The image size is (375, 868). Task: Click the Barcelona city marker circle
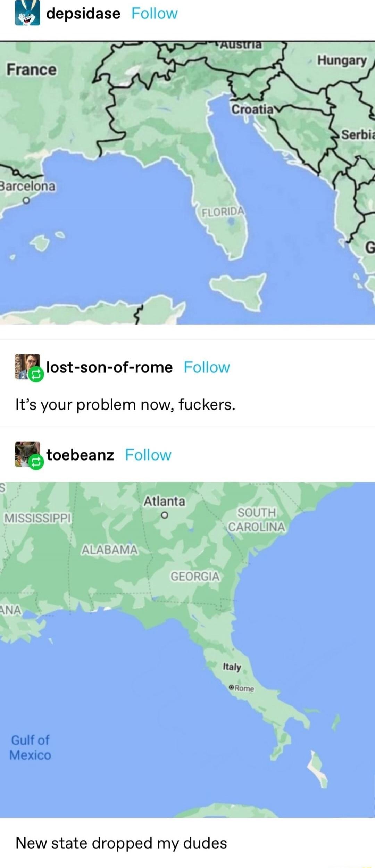(26, 200)
